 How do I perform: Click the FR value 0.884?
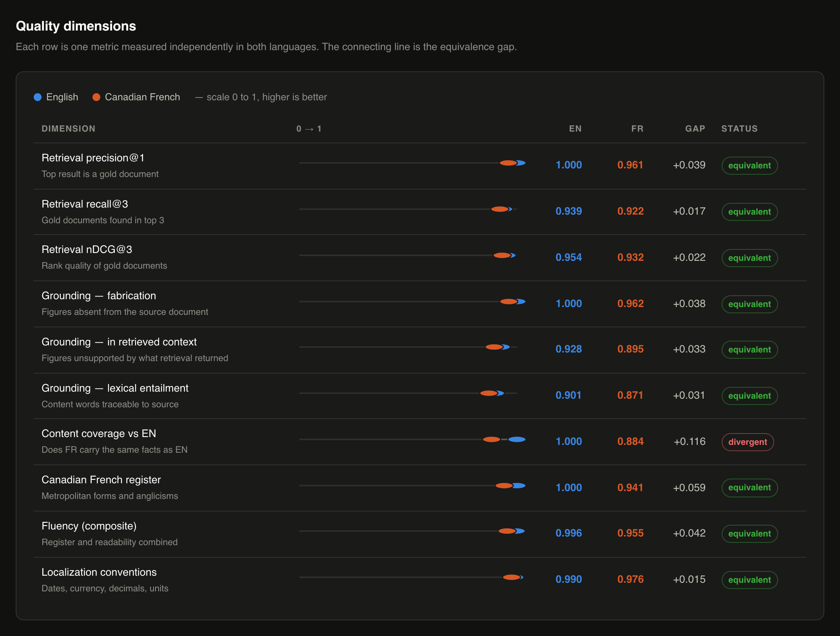coord(630,441)
